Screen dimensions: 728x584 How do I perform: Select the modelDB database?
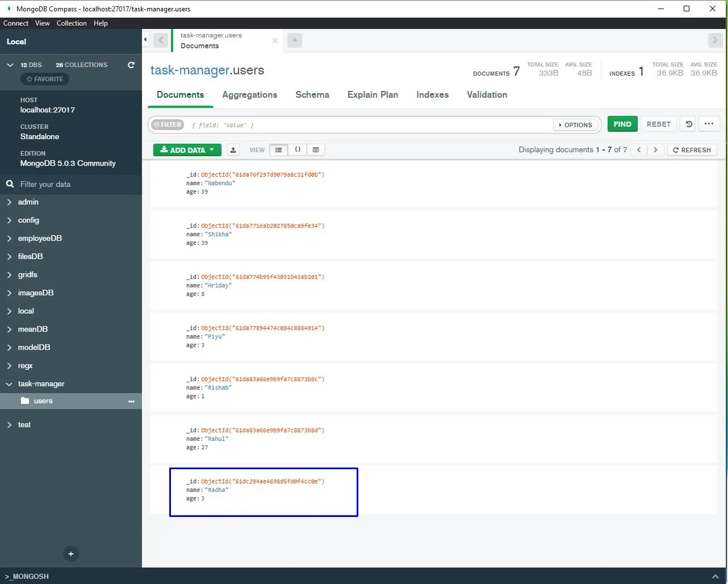34,348
